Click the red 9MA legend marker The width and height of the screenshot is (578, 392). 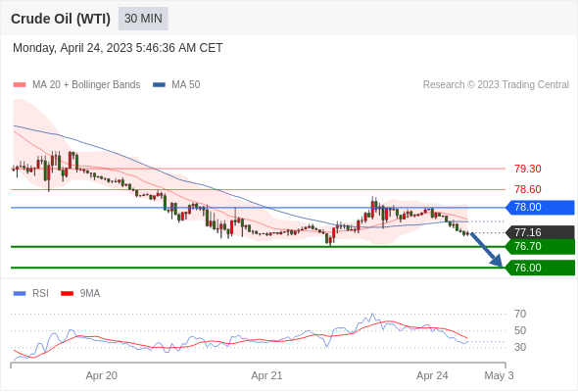67,294
